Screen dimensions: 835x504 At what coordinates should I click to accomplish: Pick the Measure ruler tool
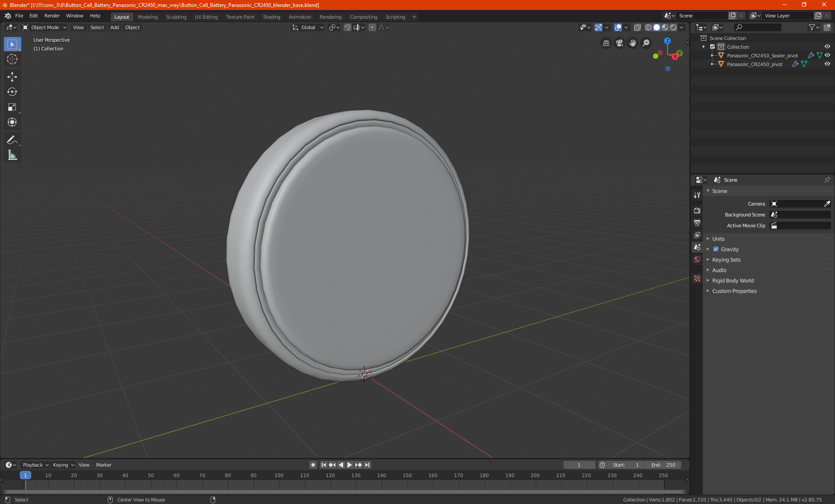(12, 156)
